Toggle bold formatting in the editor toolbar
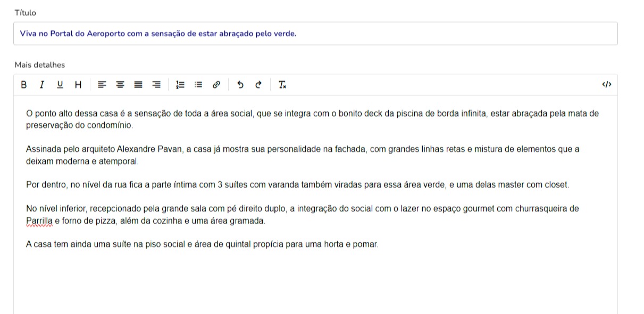Screen dimensions: 644x314 click(x=23, y=84)
